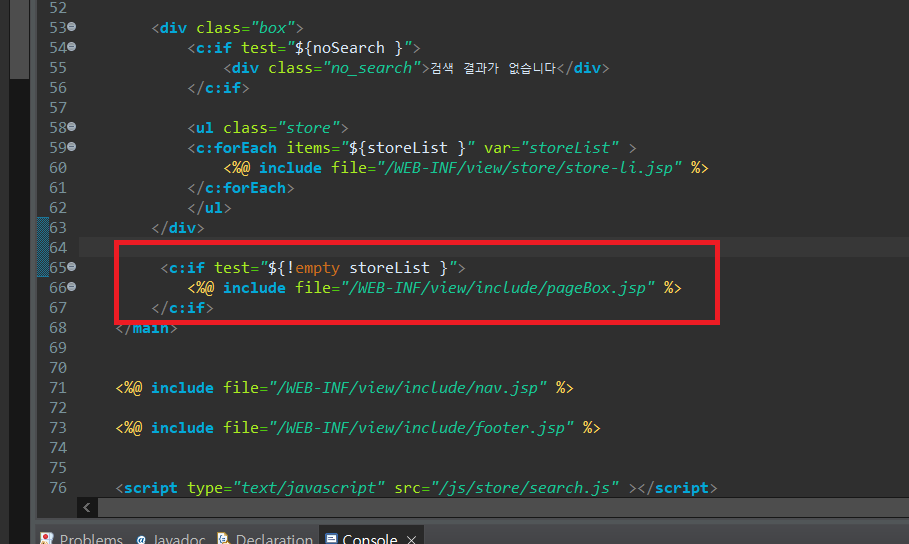The width and height of the screenshot is (909, 544).
Task: Click the text "pageBox.jsp" on line 66
Action: coord(595,288)
